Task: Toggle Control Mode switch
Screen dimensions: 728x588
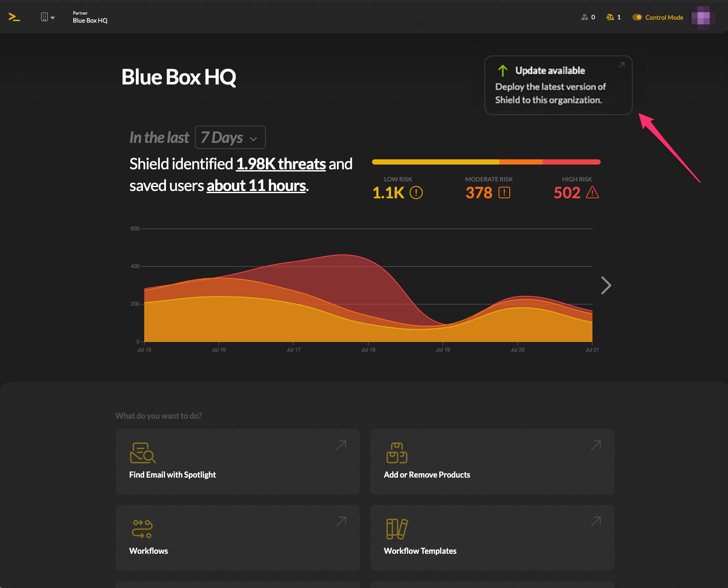Action: [x=637, y=17]
